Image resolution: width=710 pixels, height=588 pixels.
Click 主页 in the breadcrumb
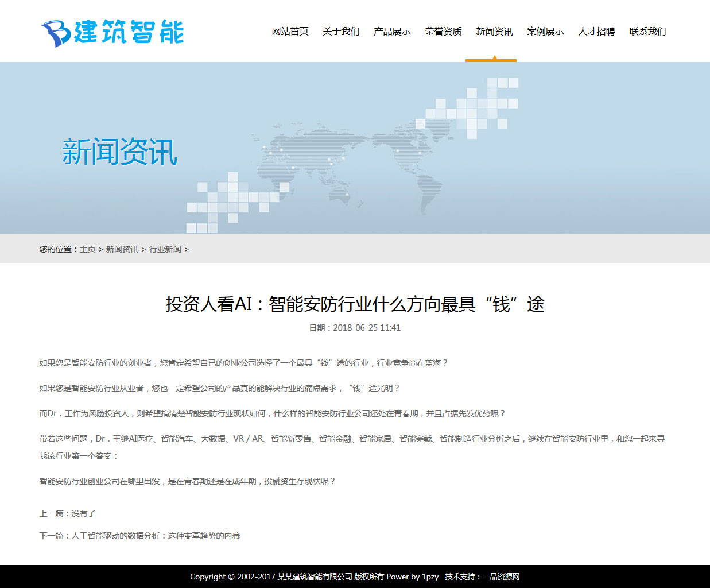point(87,249)
